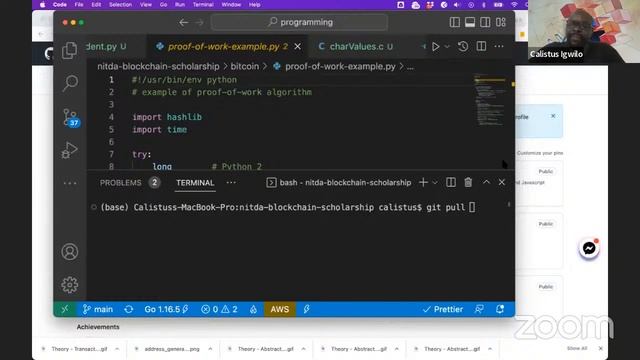The image size is (640, 360).
Task: Switch to the proof-of-work-example.py tab
Action: [227, 47]
